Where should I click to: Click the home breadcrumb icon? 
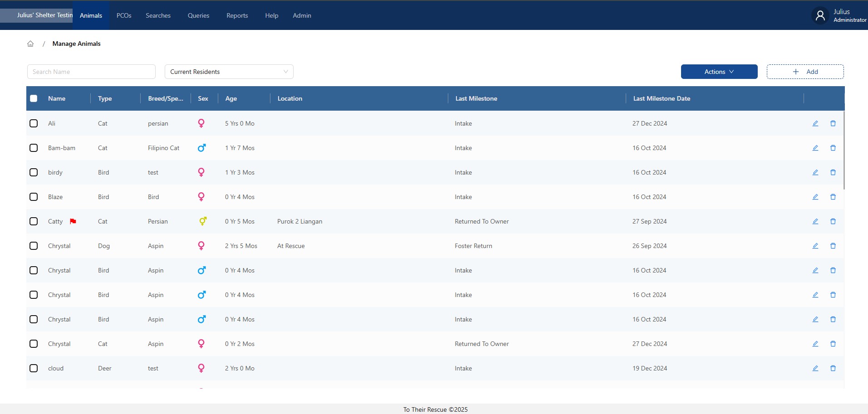point(30,44)
